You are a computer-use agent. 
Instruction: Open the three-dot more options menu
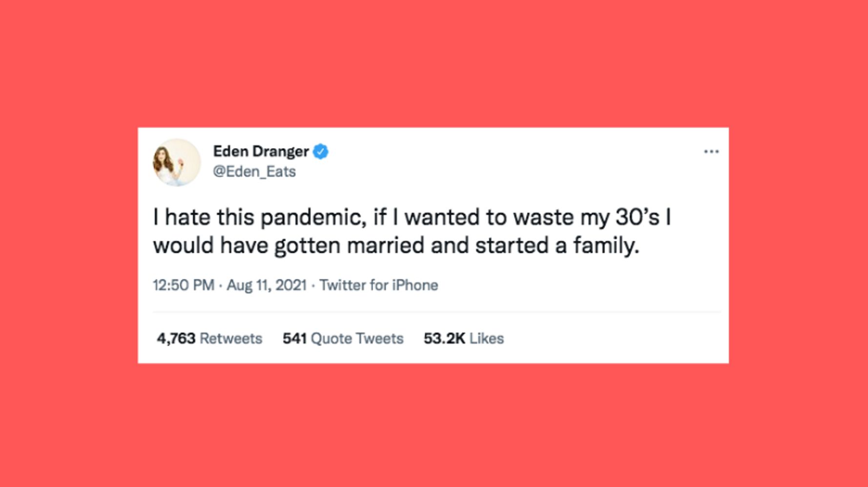pos(711,152)
